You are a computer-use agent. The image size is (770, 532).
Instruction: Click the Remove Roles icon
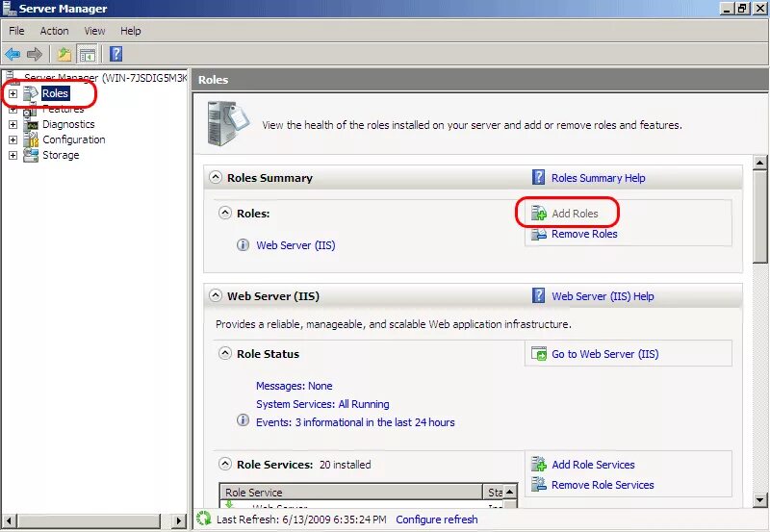pyautogui.click(x=539, y=234)
